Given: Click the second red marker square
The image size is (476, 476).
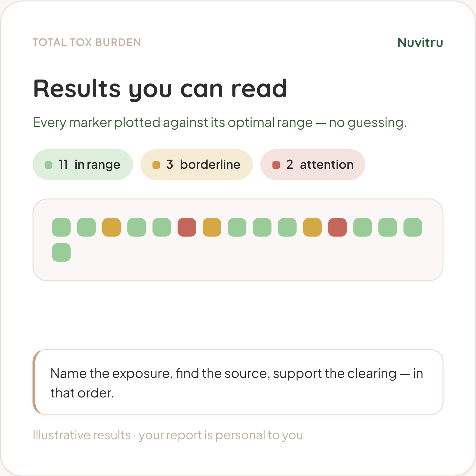Looking at the screenshot, I should point(337,227).
